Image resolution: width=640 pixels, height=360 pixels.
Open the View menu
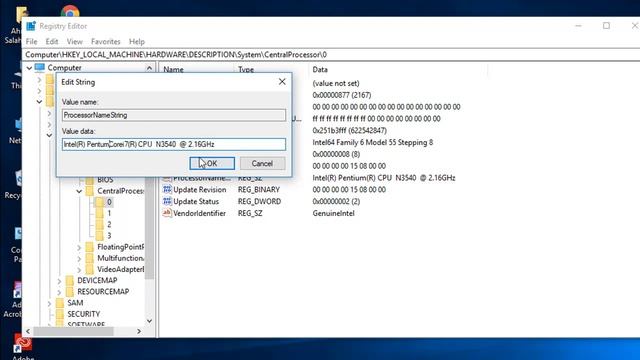click(x=75, y=42)
